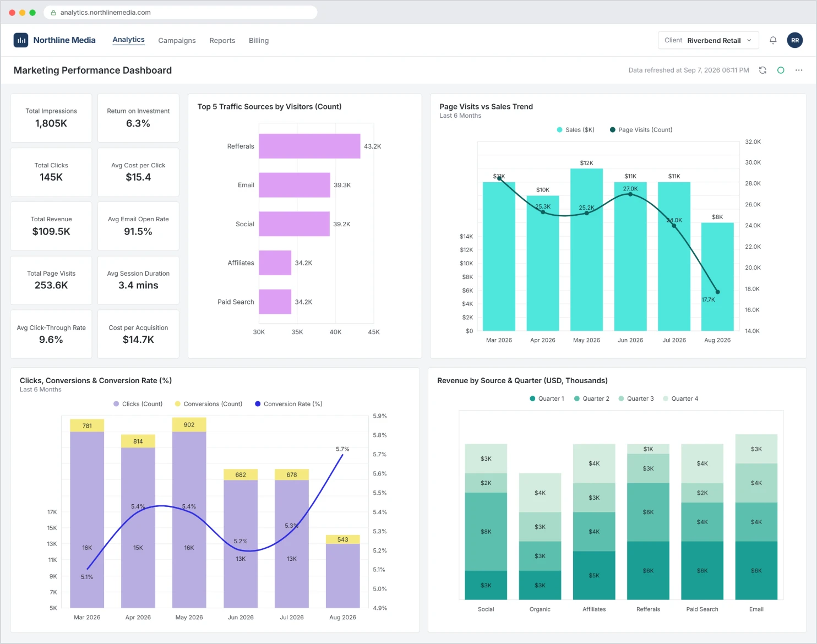This screenshot has width=817, height=644.
Task: Click the Total Revenue $109.5K card
Action: coord(51,226)
